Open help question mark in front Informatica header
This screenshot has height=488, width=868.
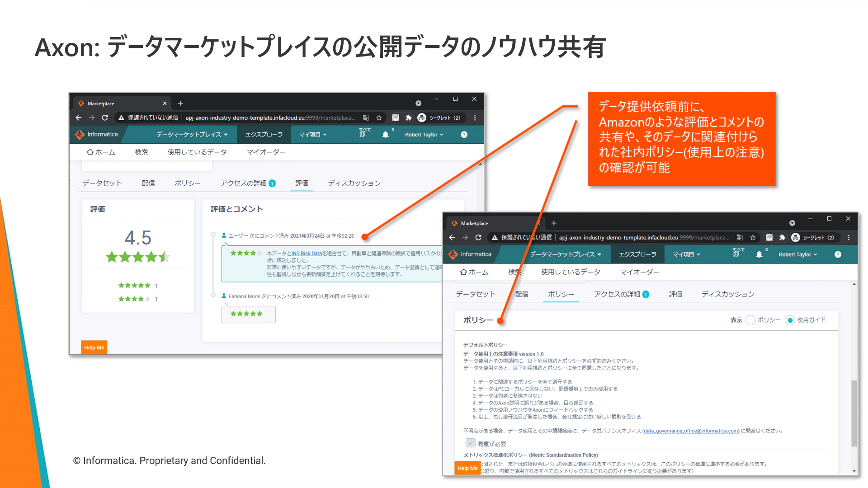(838, 254)
